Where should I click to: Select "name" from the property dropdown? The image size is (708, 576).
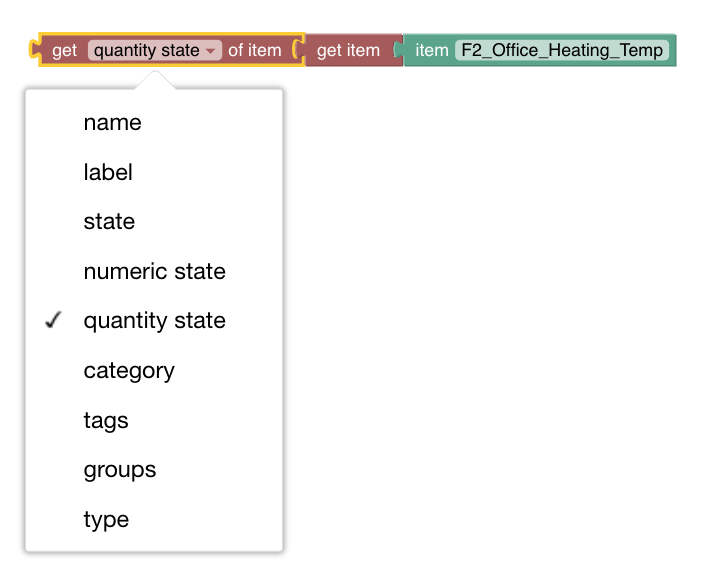click(x=112, y=123)
